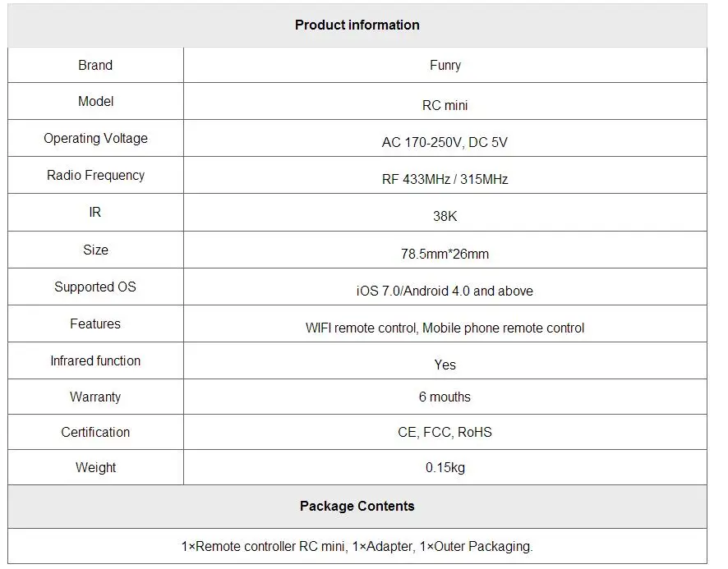Image resolution: width=728 pixels, height=569 pixels.
Task: Click the Radio Frequency label
Action: coord(95,175)
